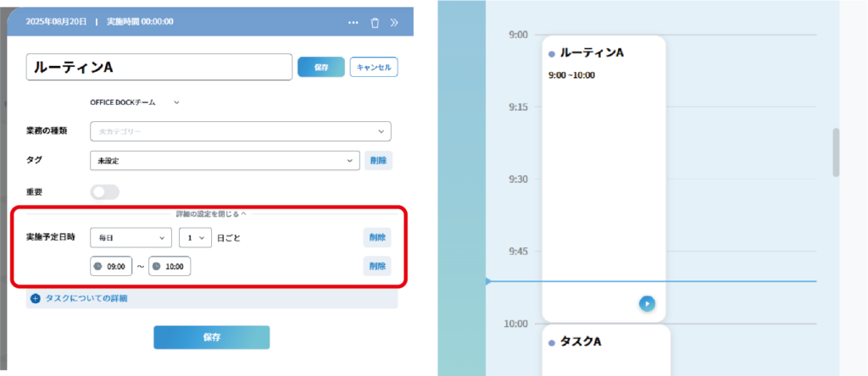Click the clock icon in 09:00 field
Viewport: 868px width, 376px height.
pos(97,266)
